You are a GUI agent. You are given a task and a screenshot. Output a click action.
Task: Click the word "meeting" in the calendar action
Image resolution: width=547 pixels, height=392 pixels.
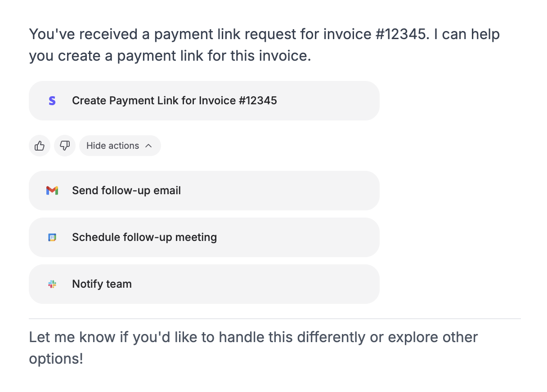(196, 237)
